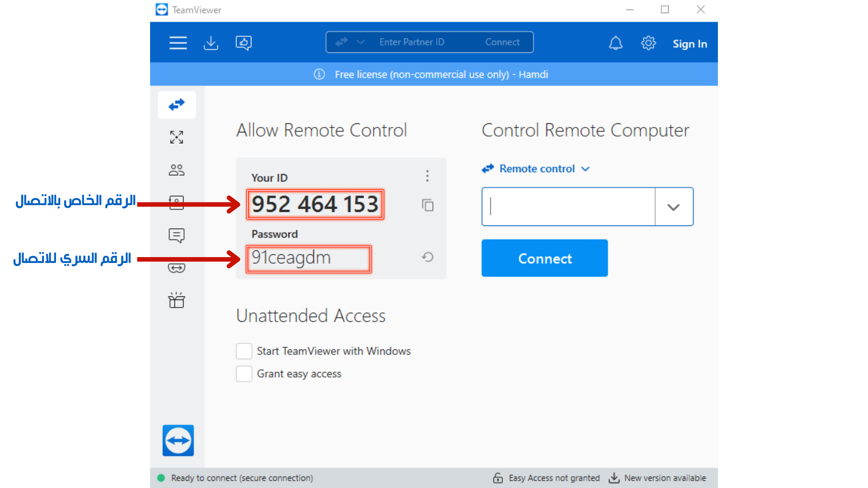Click Easy Access not granted status
This screenshot has height=488, width=868.
tap(547, 478)
